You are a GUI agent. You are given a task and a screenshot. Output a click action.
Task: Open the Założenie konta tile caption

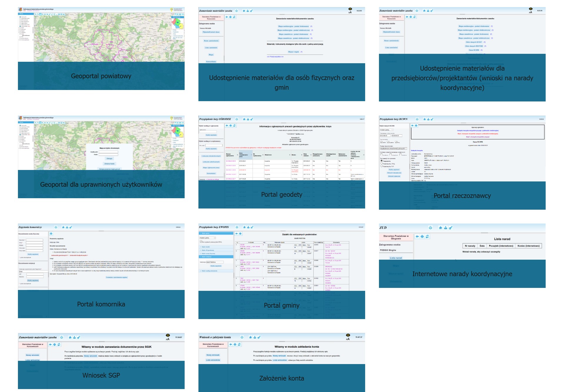coord(282,378)
